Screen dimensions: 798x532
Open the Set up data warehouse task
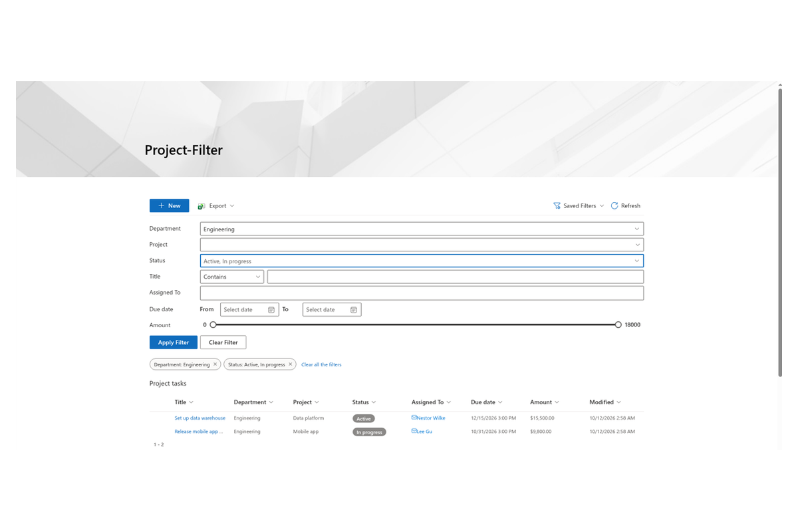point(200,418)
